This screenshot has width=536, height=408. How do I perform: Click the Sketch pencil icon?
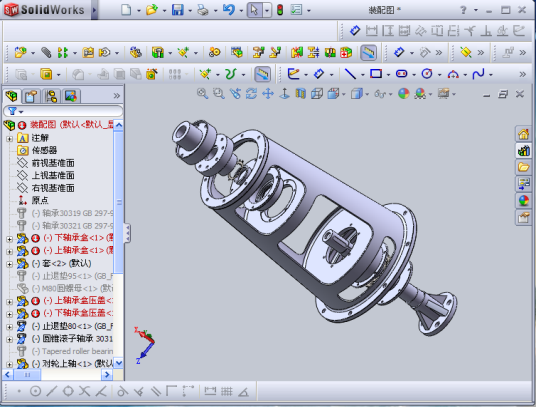293,74
